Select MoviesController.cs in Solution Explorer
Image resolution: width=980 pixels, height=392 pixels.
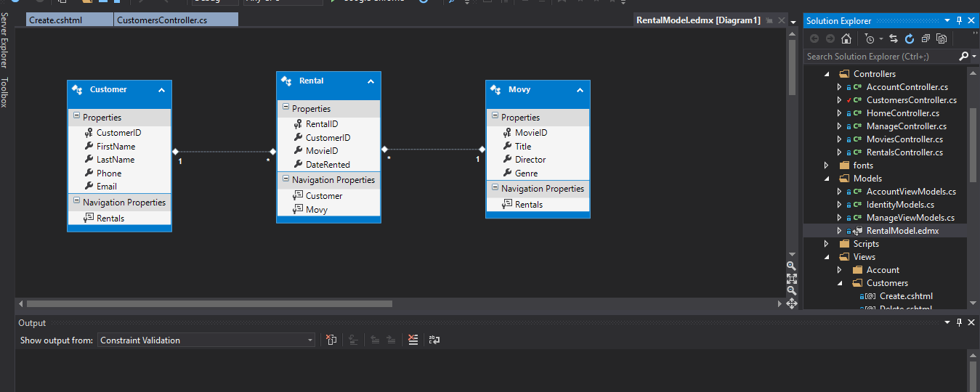click(x=904, y=139)
